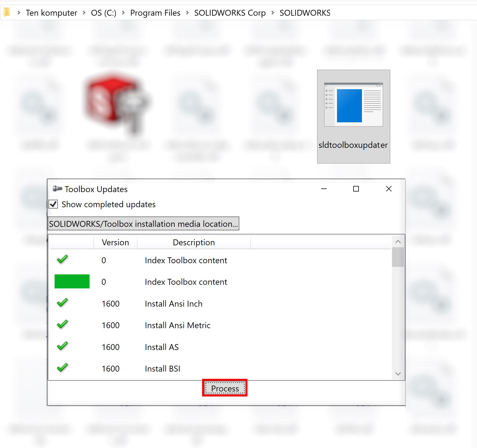The image size is (477, 448).
Task: Click the Description column header
Action: click(194, 242)
